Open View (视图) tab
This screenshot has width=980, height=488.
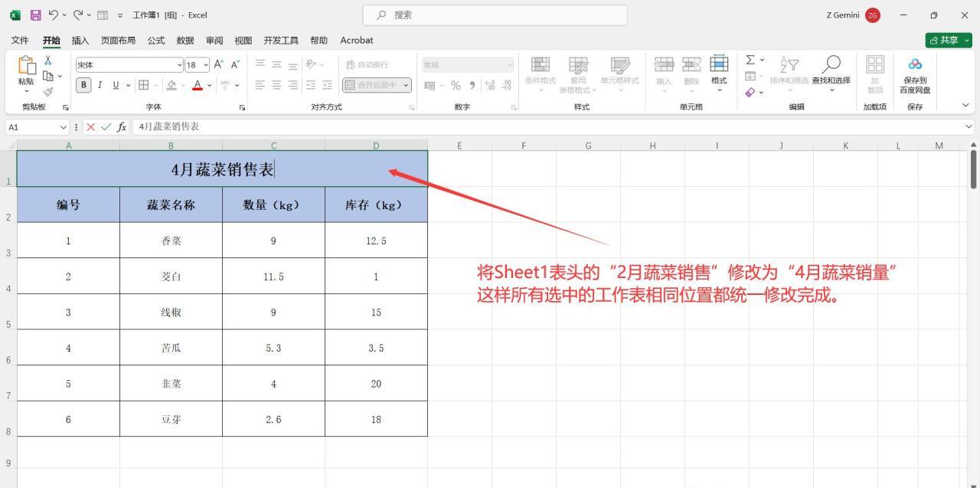point(243,40)
